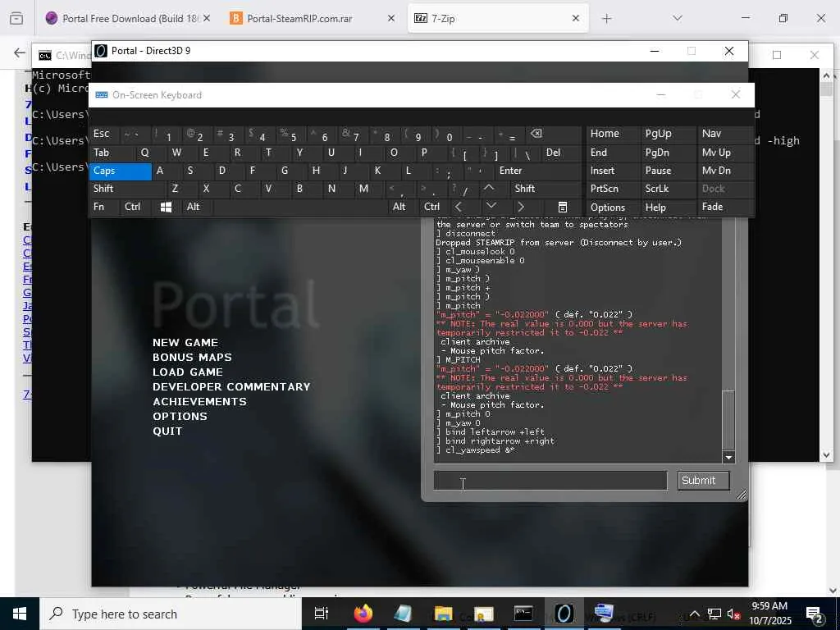Toggle left Alt key on keyboard
The height and width of the screenshot is (630, 840).
pyautogui.click(x=197, y=207)
